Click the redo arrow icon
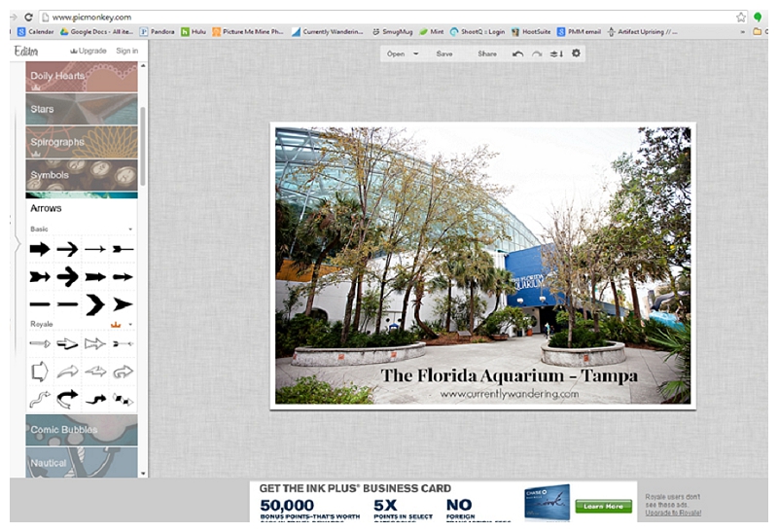This screenshot has width=778, height=532. pyautogui.click(x=537, y=53)
